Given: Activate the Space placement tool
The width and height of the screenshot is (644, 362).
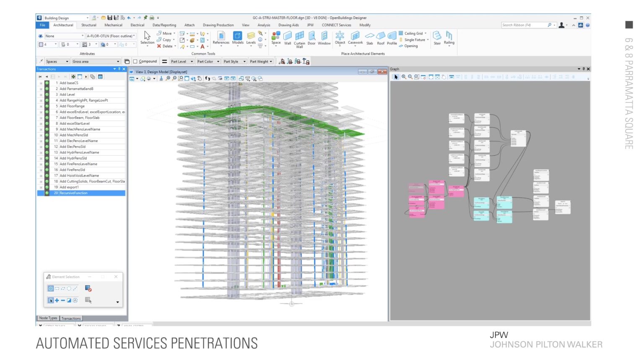Looking at the screenshot, I should point(276,39).
